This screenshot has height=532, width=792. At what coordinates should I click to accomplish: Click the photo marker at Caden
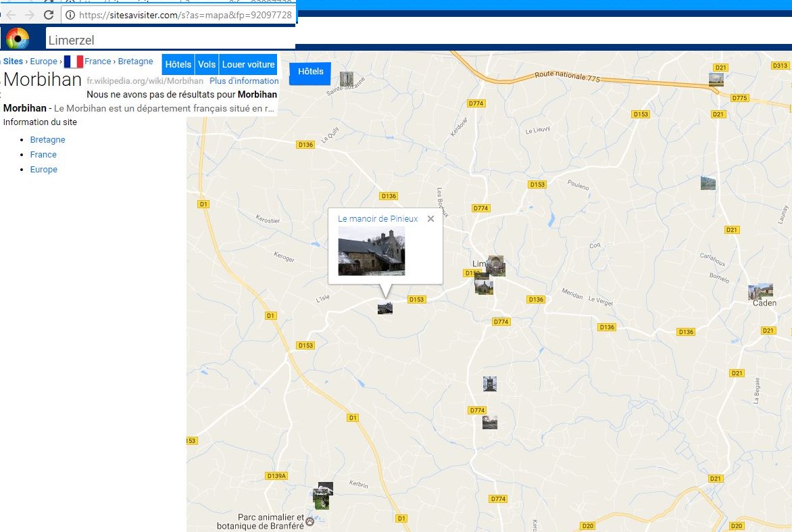click(x=760, y=291)
